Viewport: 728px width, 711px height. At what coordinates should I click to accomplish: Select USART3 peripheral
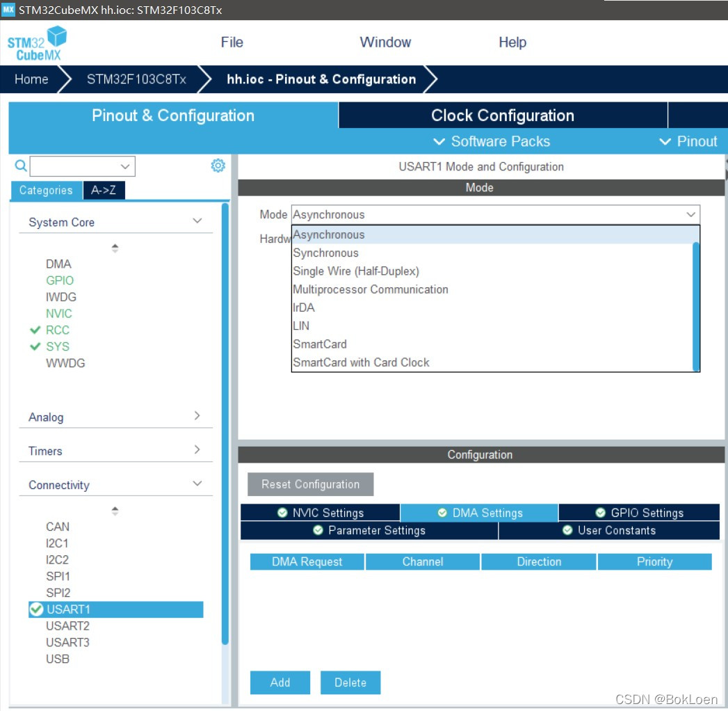click(x=67, y=642)
